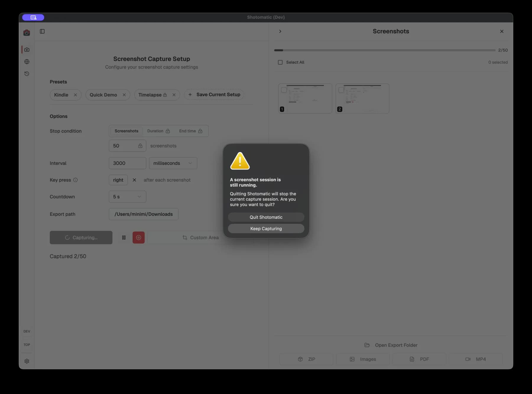Open the milliseconds unit dropdown
The image size is (532, 394).
click(173, 163)
